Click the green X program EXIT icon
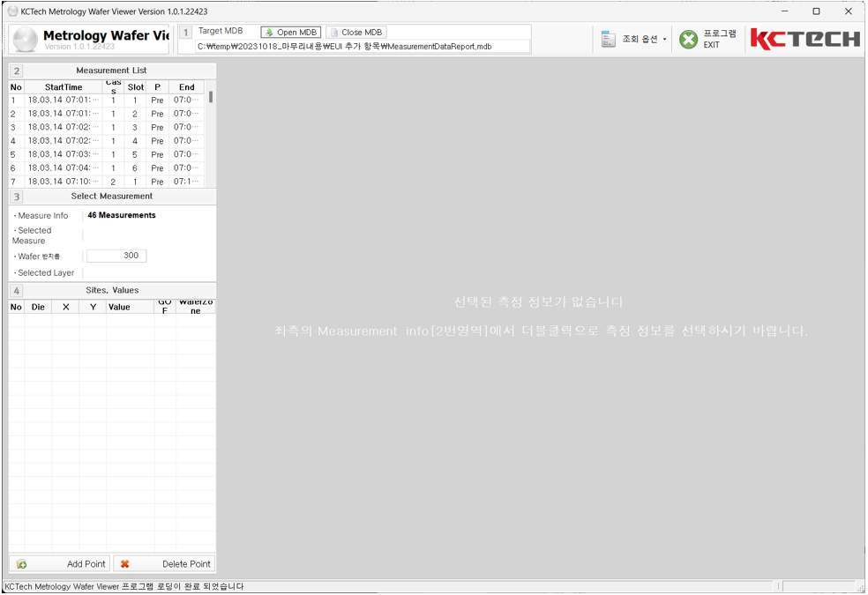Screen dimensions: 868x595 pos(689,40)
